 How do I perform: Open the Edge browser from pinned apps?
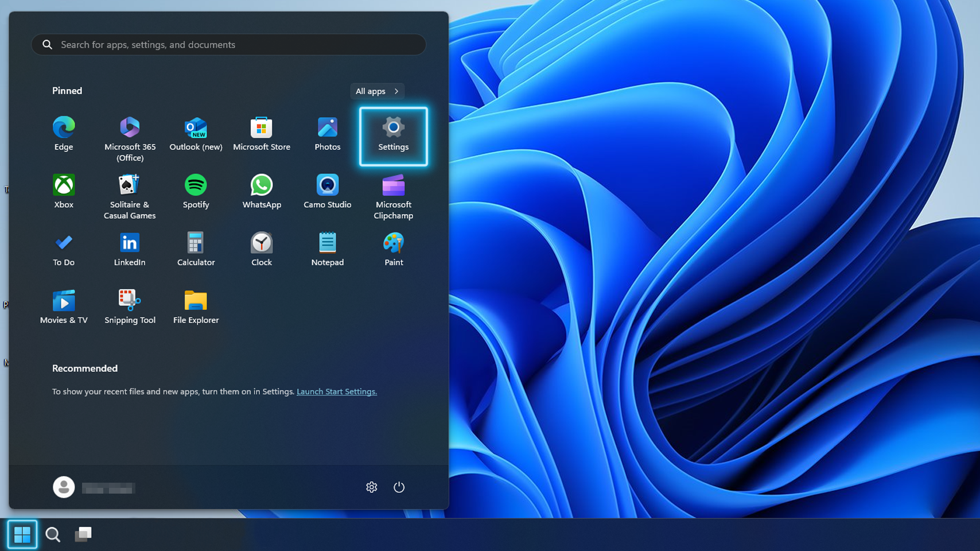(x=64, y=134)
